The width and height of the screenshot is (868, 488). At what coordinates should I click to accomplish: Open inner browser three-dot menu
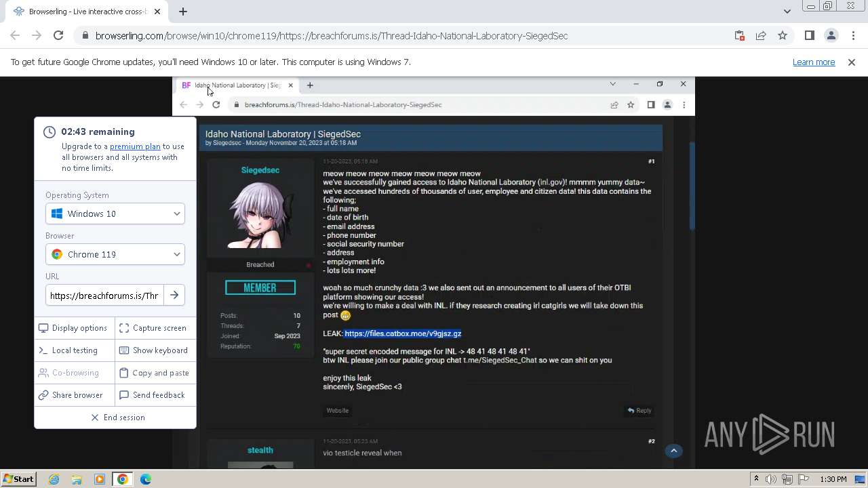684,105
